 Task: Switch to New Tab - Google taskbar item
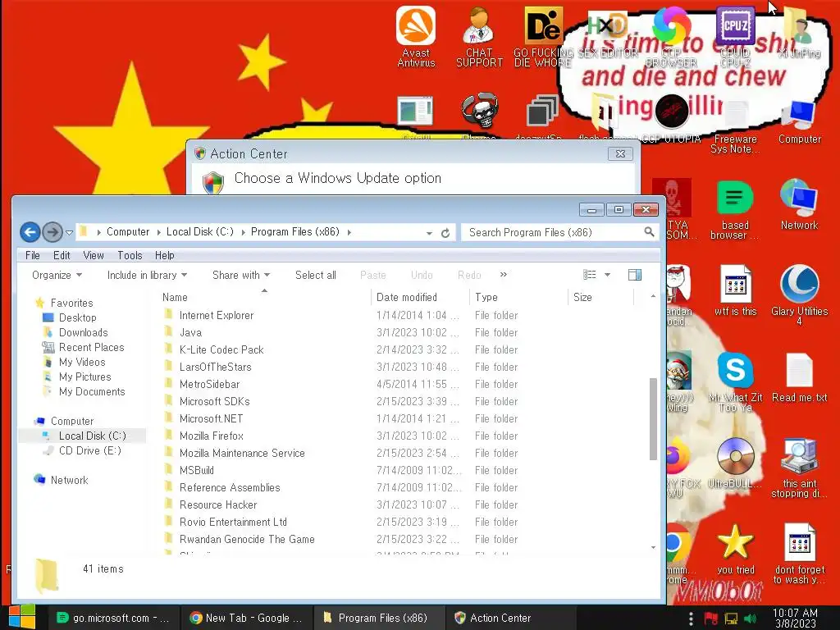[x=245, y=618]
